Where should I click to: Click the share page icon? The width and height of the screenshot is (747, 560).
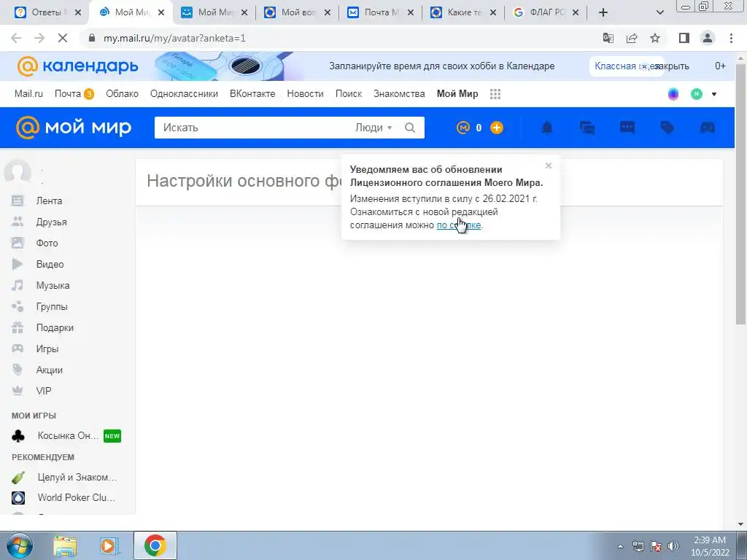(x=632, y=38)
